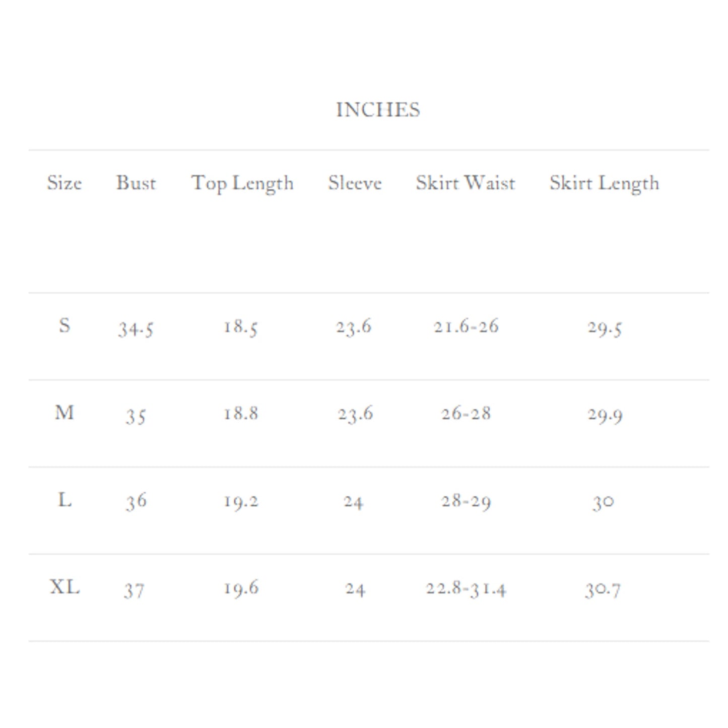Click the L size row label
This screenshot has width=728, height=728.
[64, 500]
